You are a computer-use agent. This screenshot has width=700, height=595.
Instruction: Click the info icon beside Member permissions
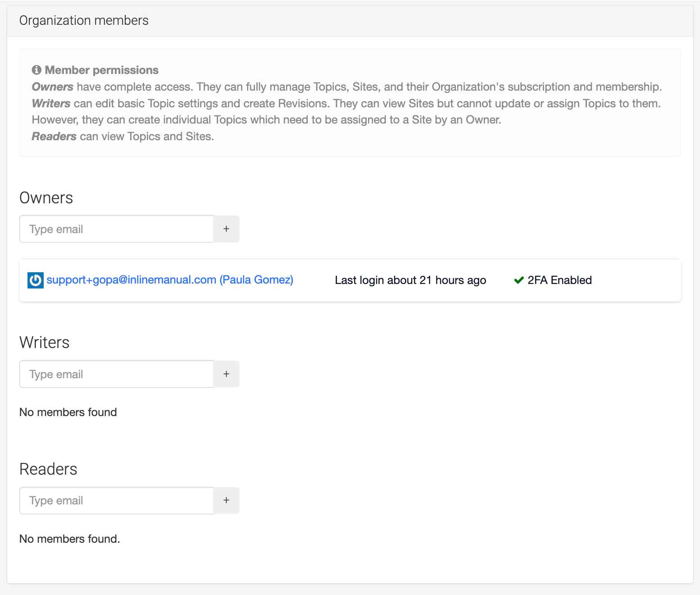pos(36,70)
